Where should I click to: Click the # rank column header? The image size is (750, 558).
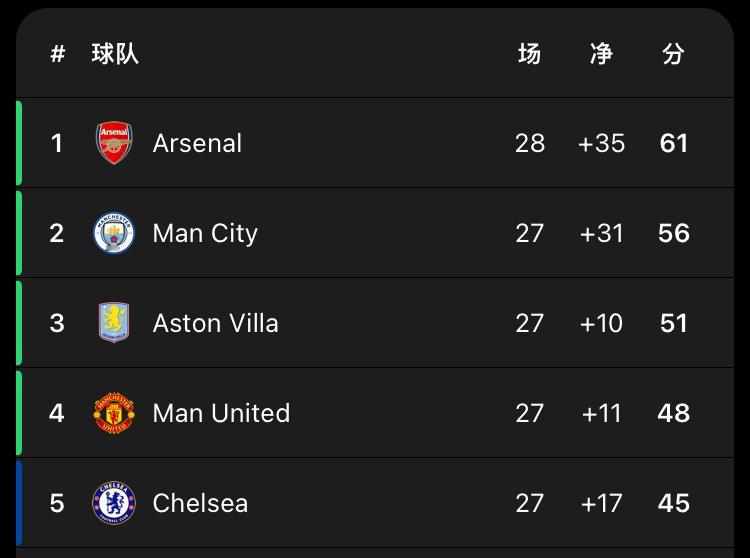tap(57, 54)
